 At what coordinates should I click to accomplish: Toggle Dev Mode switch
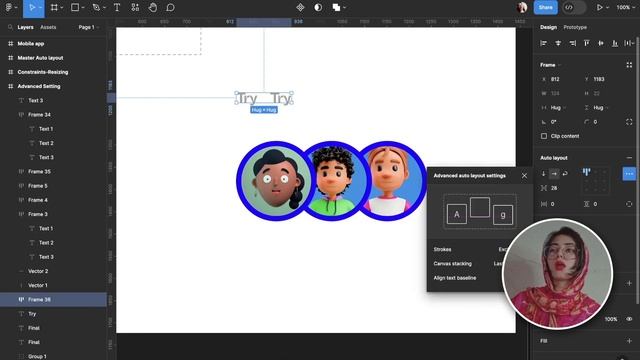coord(574,7)
